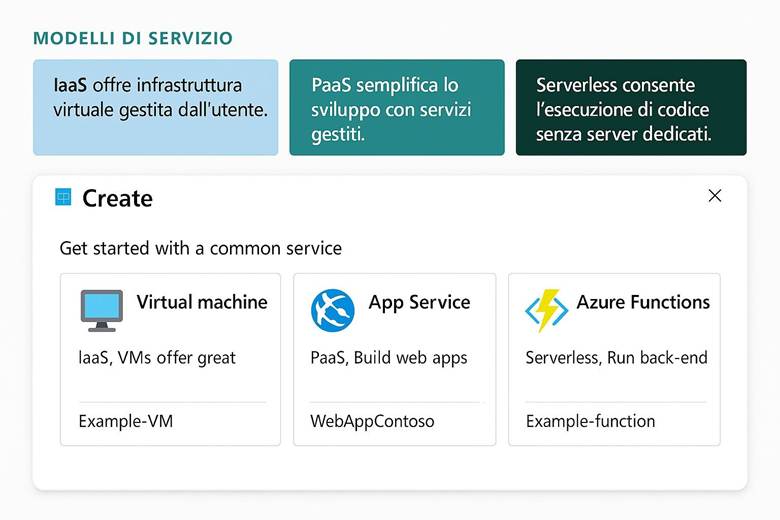This screenshot has height=520, width=780.
Task: Open the App Service title
Action: (419, 302)
